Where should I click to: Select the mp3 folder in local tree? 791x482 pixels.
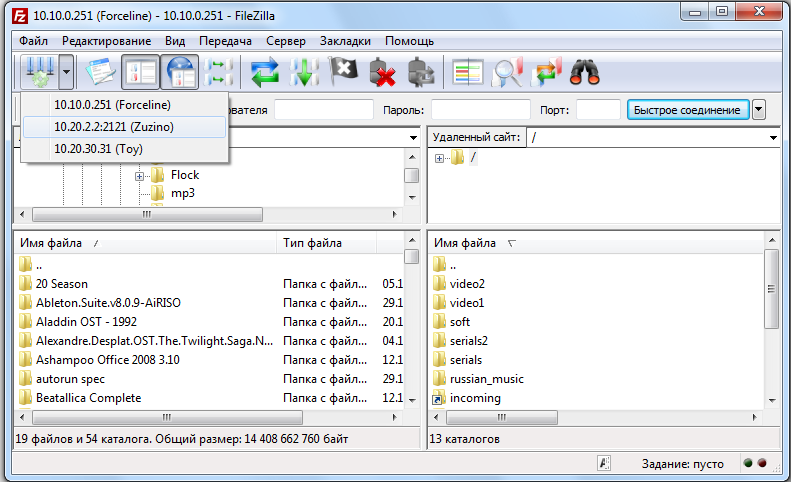tap(183, 193)
